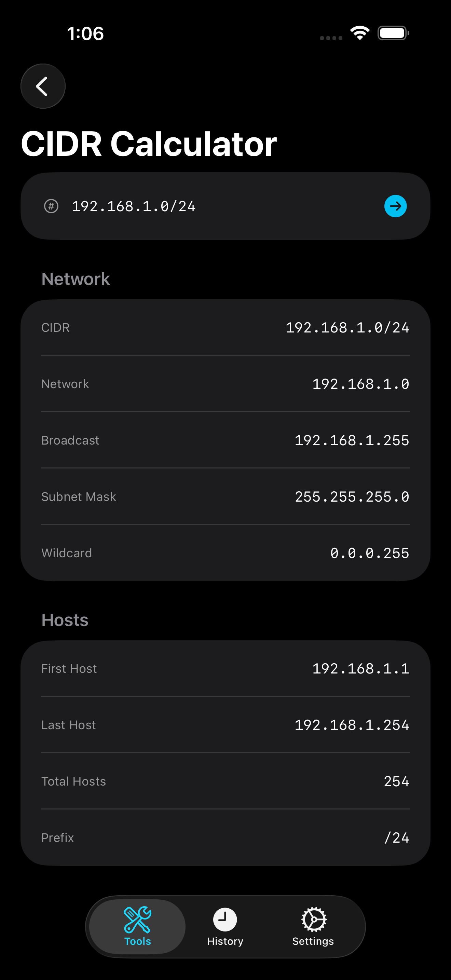451x980 pixels.
Task: Tap the back chevron button
Action: coord(43,86)
